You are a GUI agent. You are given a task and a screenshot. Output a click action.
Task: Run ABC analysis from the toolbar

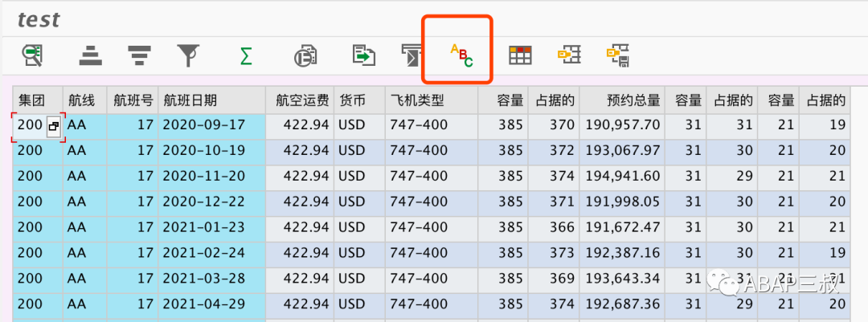pyautogui.click(x=461, y=55)
